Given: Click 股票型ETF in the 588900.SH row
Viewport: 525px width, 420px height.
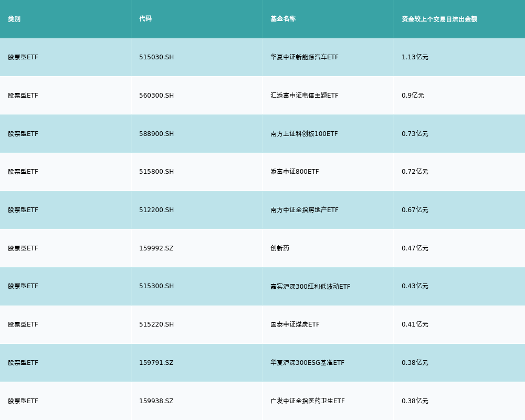Looking at the screenshot, I should pos(23,134).
